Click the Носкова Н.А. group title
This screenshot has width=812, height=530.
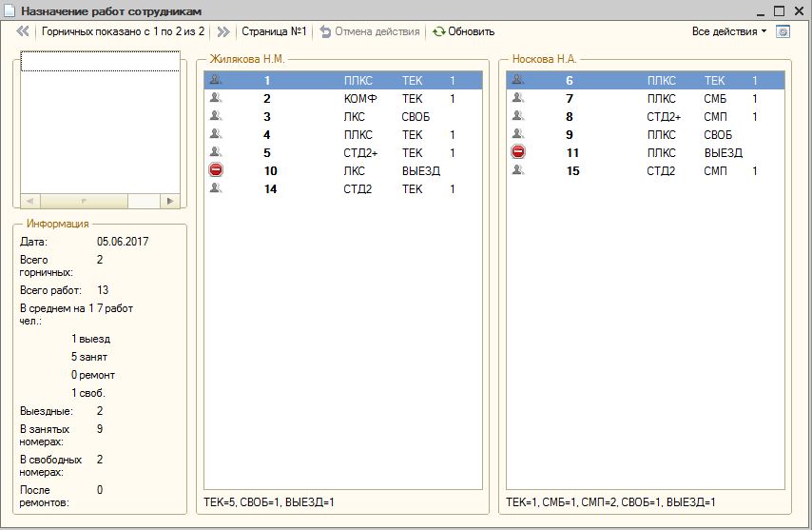point(544,59)
